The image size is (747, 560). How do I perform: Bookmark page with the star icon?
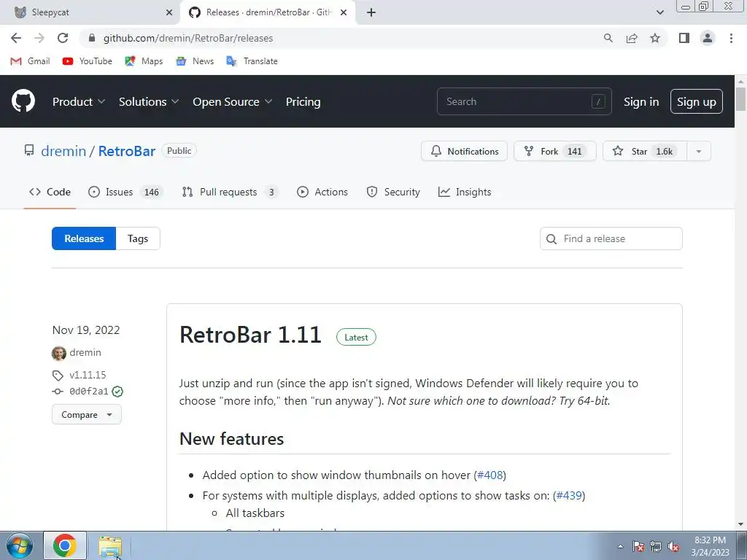[655, 38]
